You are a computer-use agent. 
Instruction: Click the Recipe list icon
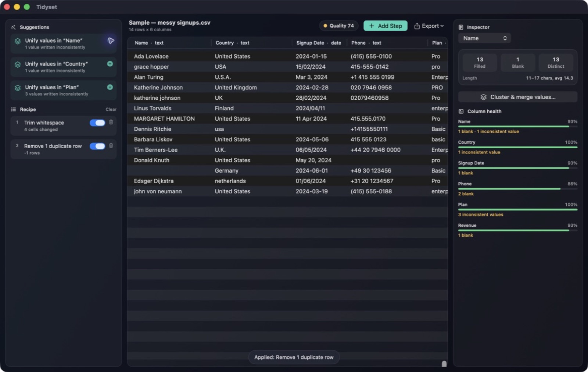14,109
